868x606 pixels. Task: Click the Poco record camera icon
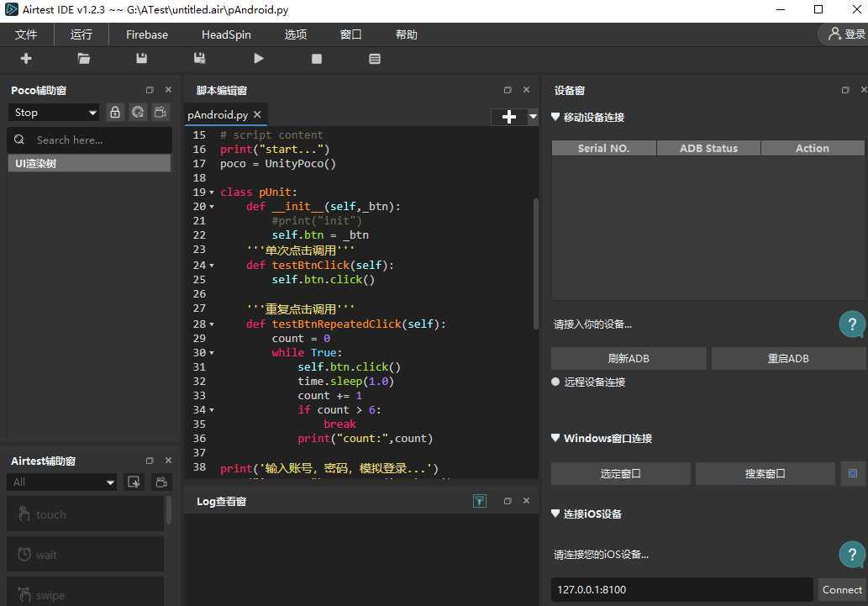pos(160,113)
